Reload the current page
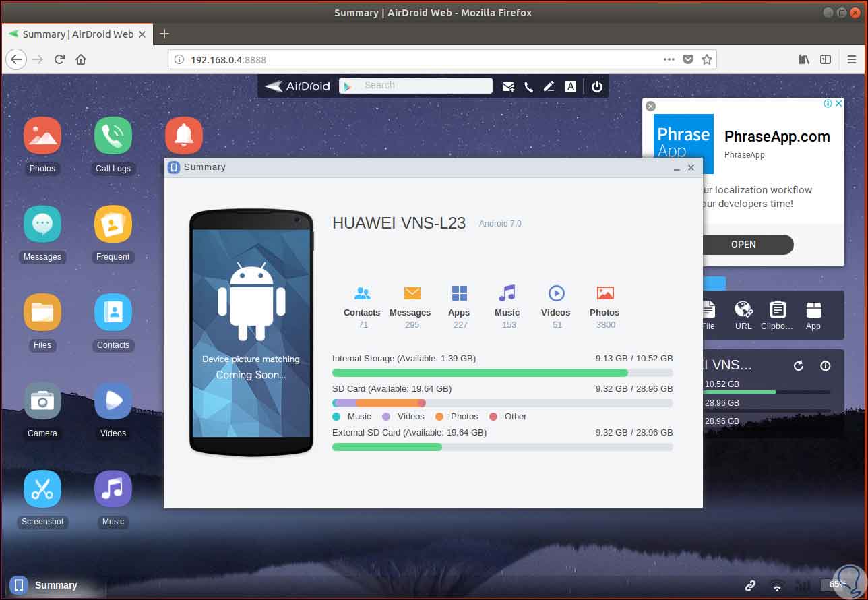The width and height of the screenshot is (868, 600). tap(59, 59)
